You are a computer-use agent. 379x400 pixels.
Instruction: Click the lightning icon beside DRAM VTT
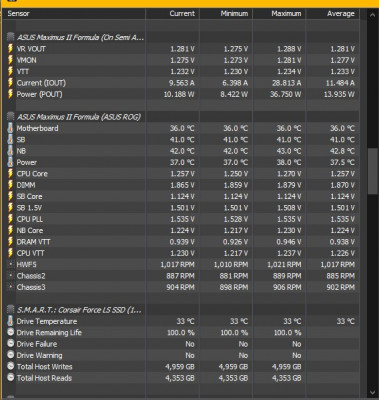click(x=11, y=242)
